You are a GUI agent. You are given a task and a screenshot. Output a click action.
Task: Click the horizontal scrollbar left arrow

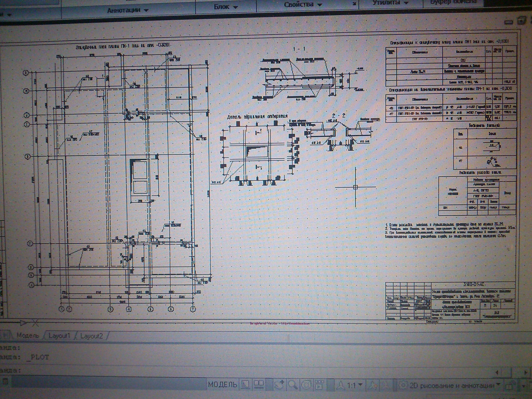[x=497, y=373]
